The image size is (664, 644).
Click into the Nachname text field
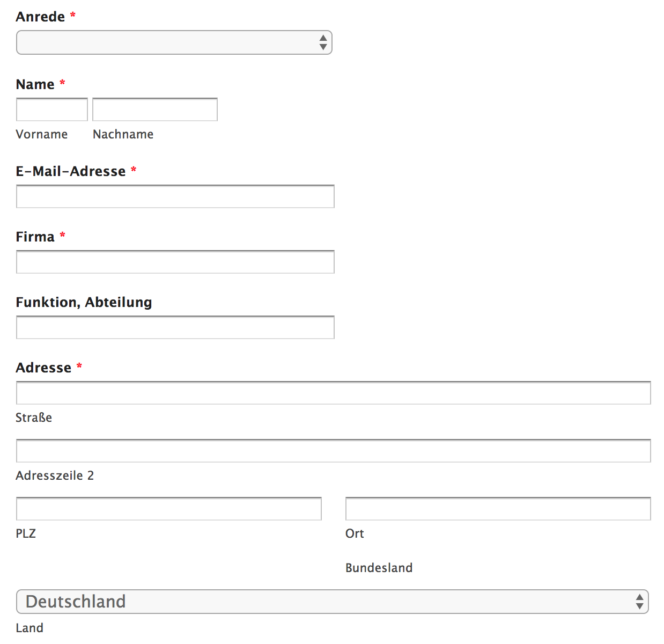coord(155,109)
